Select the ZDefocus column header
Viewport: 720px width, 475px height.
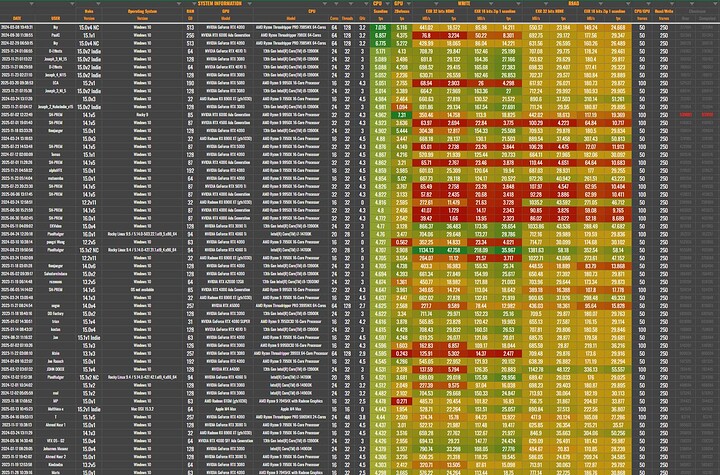tap(402, 11)
